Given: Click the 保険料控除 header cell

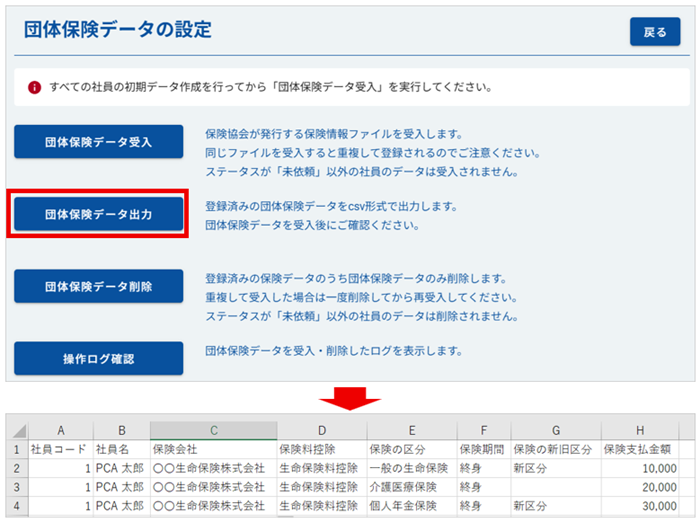Looking at the screenshot, I should pyautogui.click(x=322, y=449).
